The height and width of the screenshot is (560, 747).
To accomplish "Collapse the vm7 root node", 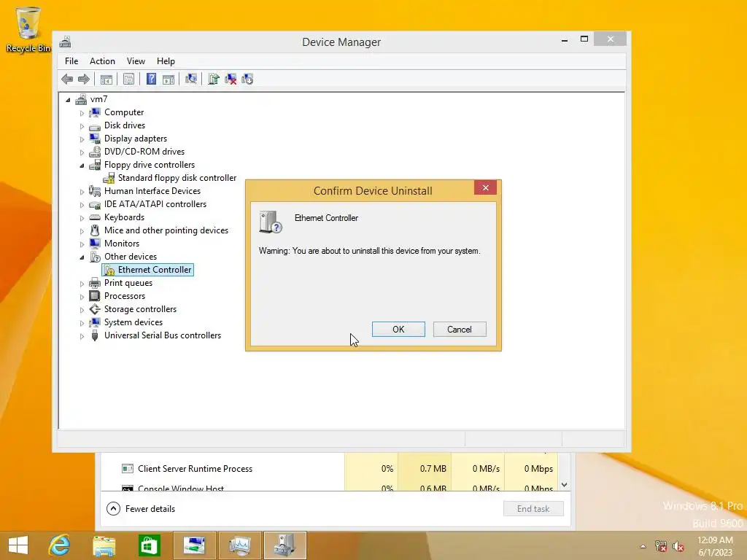I will (x=68, y=100).
